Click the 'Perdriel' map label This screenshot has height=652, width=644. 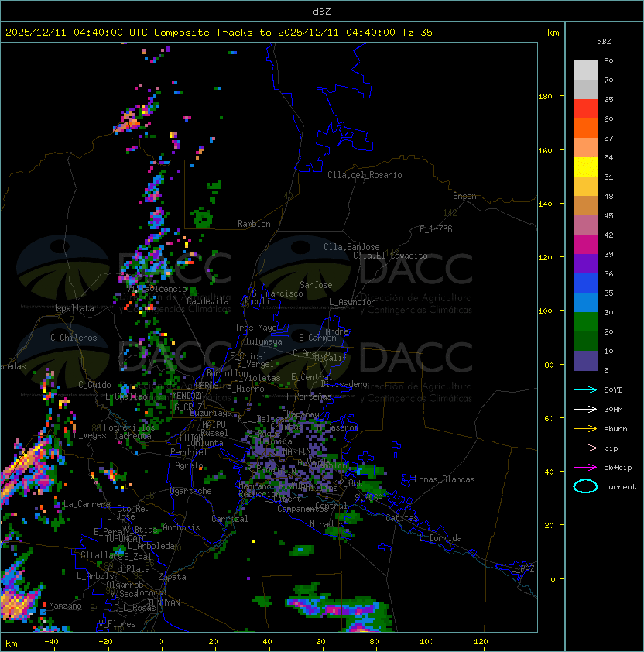[189, 452]
